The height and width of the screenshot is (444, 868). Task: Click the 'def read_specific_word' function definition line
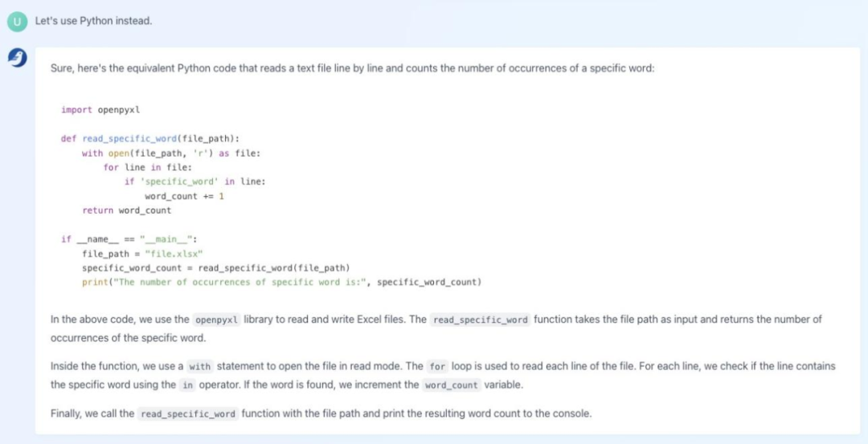point(150,138)
